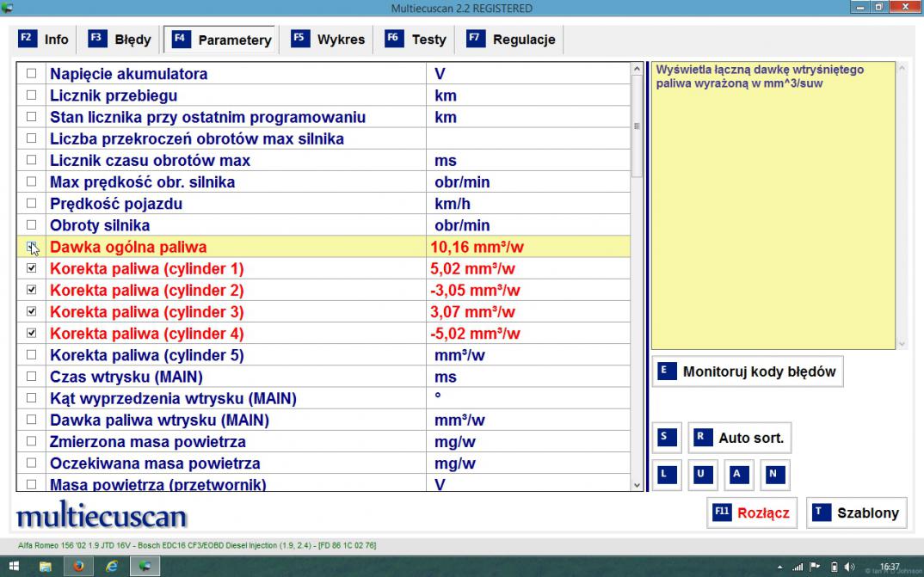Toggle the Dawka ogólna paliwa checkbox

click(x=31, y=247)
